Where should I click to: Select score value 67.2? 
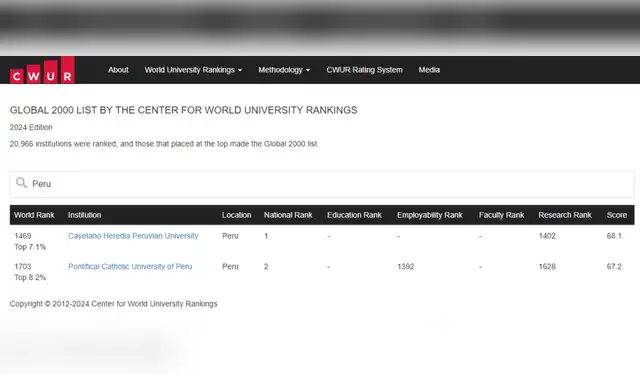(x=614, y=266)
